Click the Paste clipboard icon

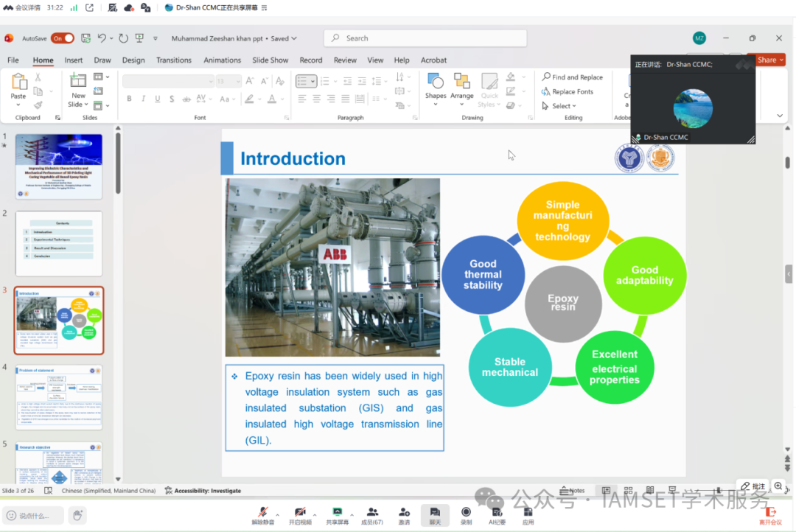[18, 82]
